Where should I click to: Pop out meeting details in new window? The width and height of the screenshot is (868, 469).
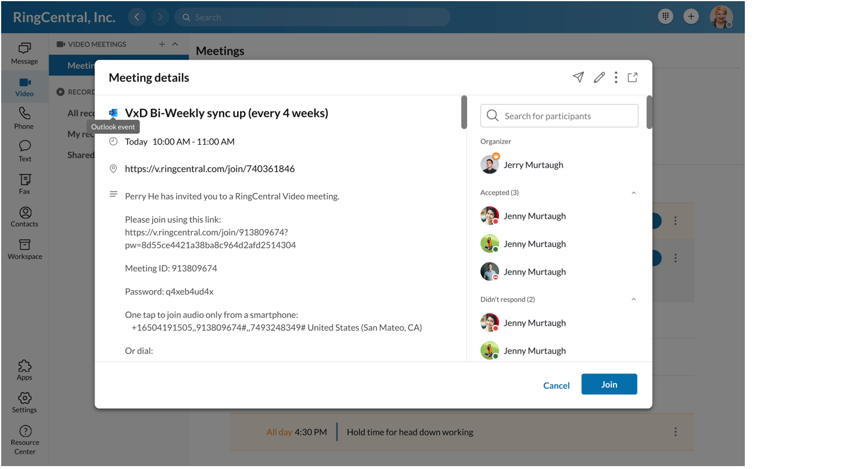pos(633,77)
